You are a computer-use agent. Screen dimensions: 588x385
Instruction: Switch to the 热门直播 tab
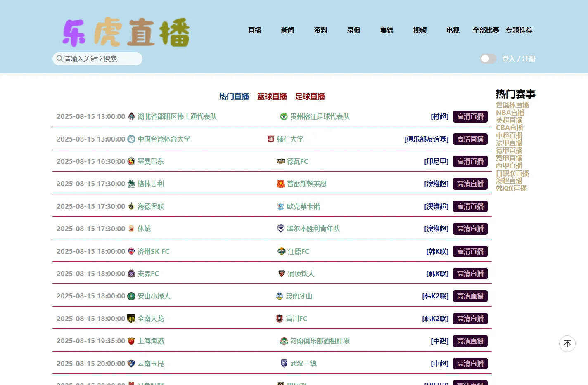coord(234,97)
